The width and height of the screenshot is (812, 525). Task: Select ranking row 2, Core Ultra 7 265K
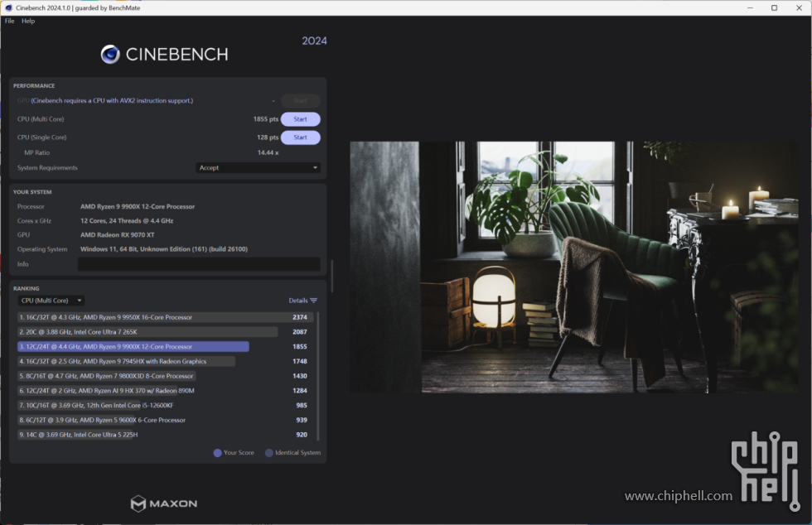point(163,332)
